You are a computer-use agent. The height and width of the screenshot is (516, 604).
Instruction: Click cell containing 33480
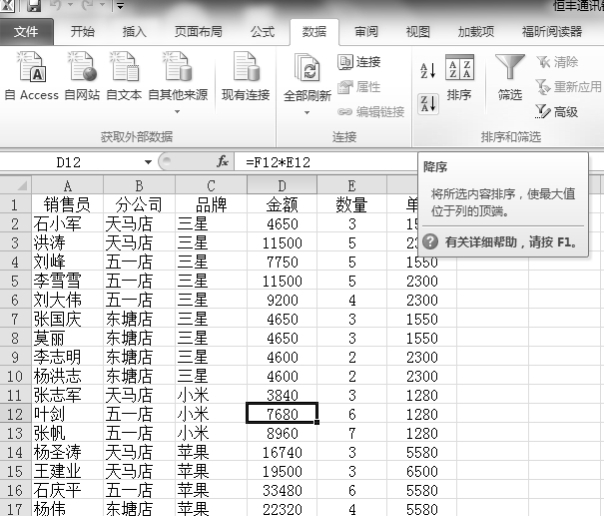click(282, 491)
